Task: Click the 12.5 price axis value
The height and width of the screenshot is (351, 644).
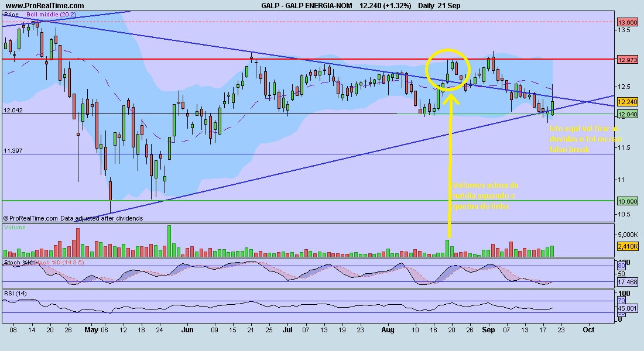Action: [x=624, y=87]
